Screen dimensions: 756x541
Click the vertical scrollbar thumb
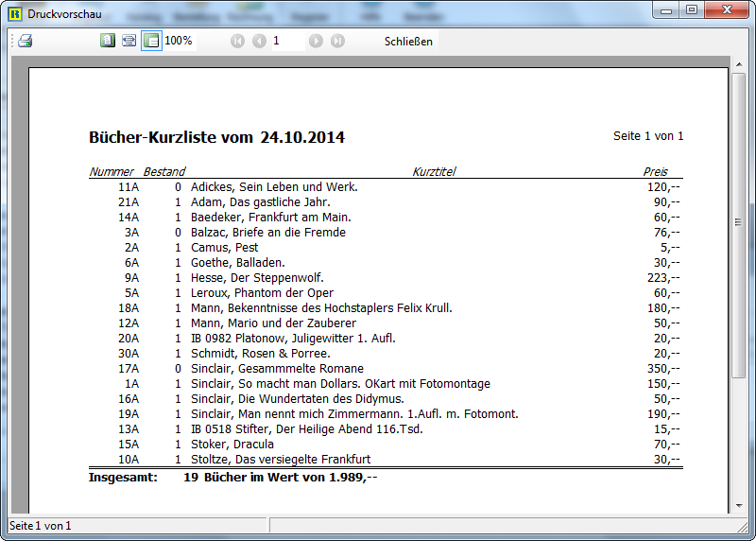point(739,222)
